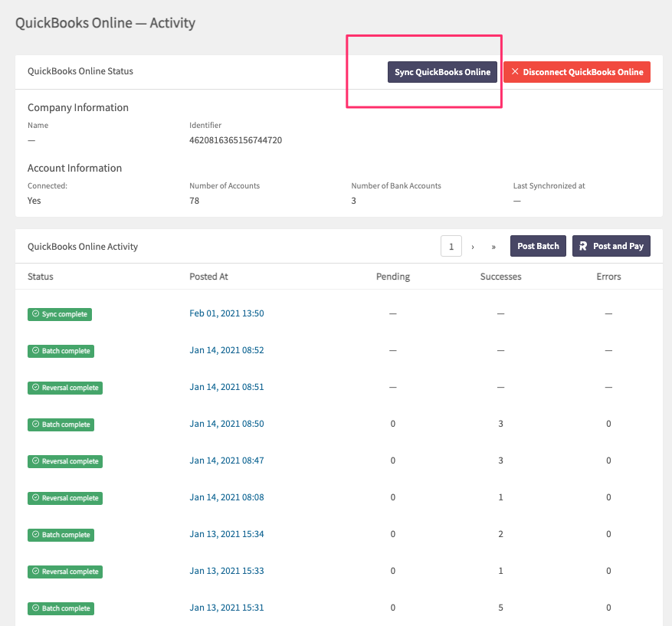Open the Jan 14, 2021 08:51 reversal
Viewport: 672px width, 626px height.
tap(227, 387)
